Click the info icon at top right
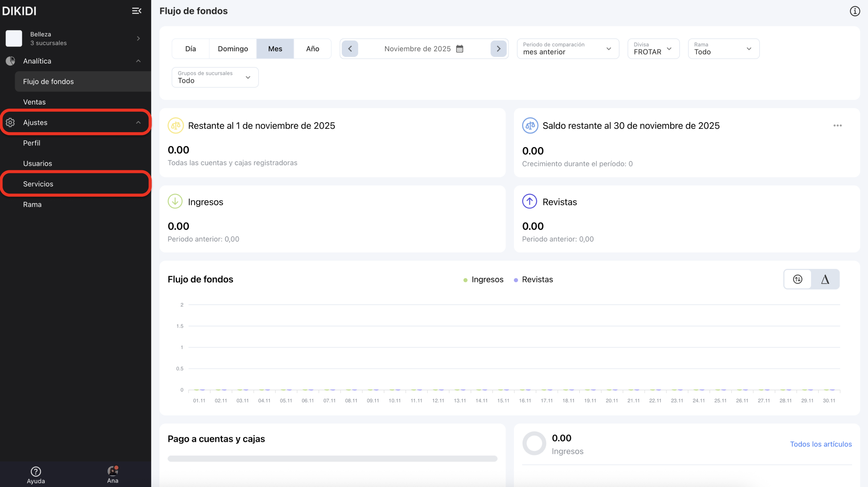 point(855,11)
